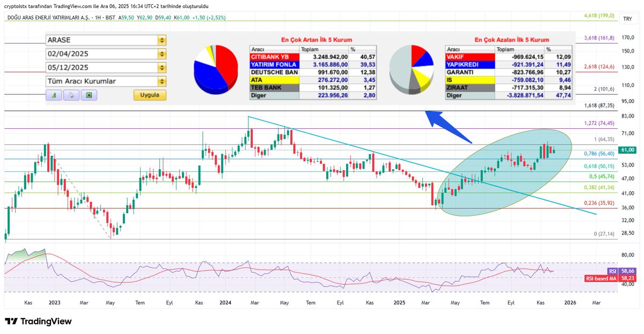Click the Excel export icon button

(89, 95)
